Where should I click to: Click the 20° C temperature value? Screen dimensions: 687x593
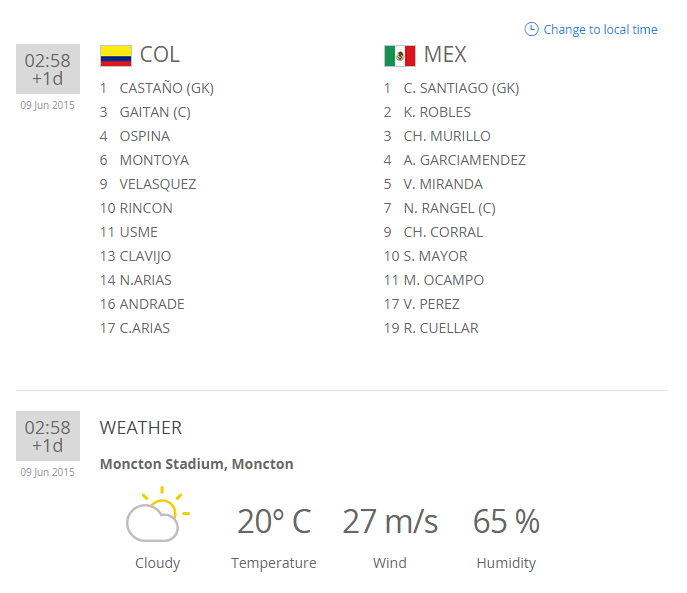[274, 521]
